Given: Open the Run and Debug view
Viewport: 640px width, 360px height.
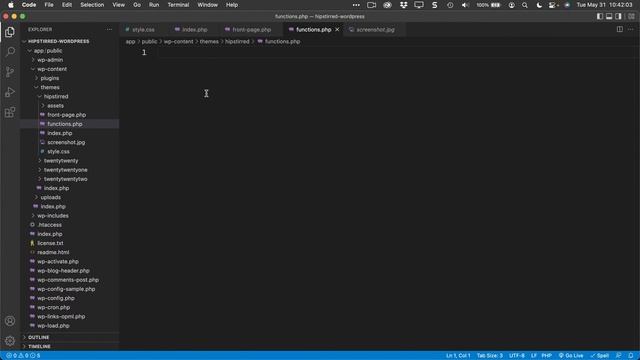Looking at the screenshot, I should (10, 92).
